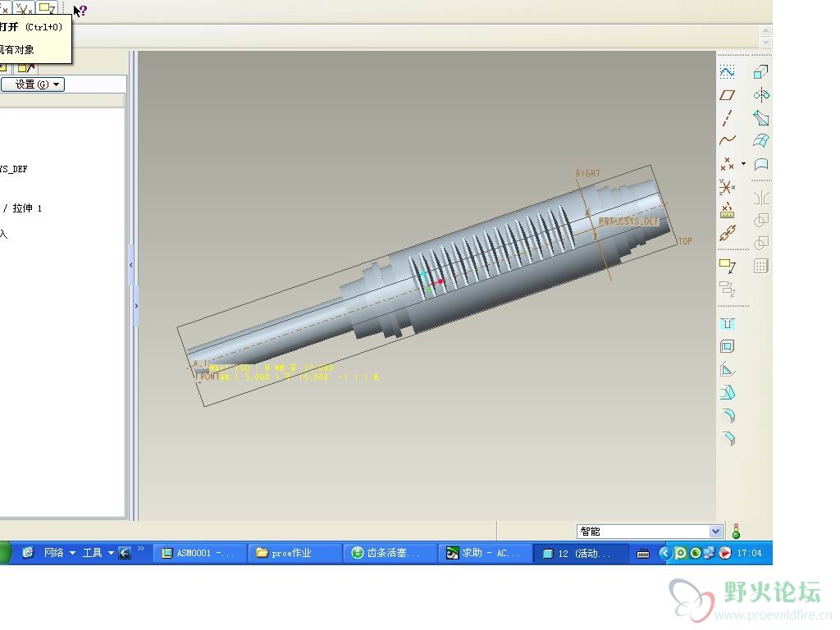Viewport: 840px width, 630px height.
Task: Expand hidden system tray icons arrow
Action: click(x=664, y=553)
